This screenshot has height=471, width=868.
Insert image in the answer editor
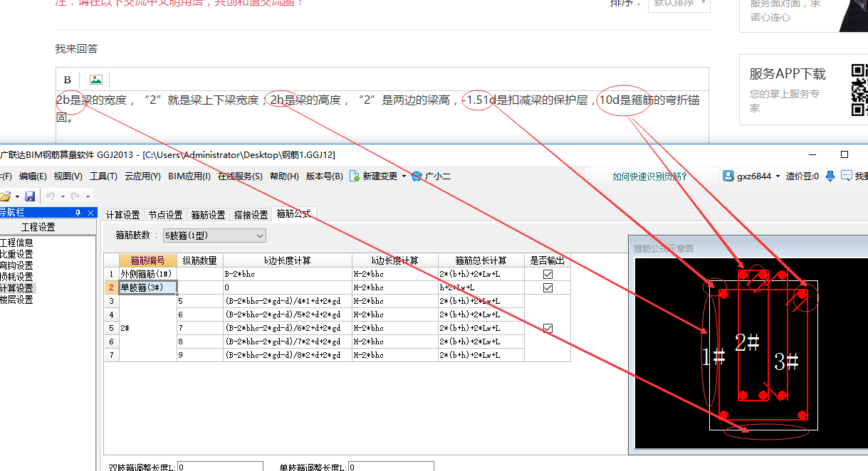tap(96, 80)
